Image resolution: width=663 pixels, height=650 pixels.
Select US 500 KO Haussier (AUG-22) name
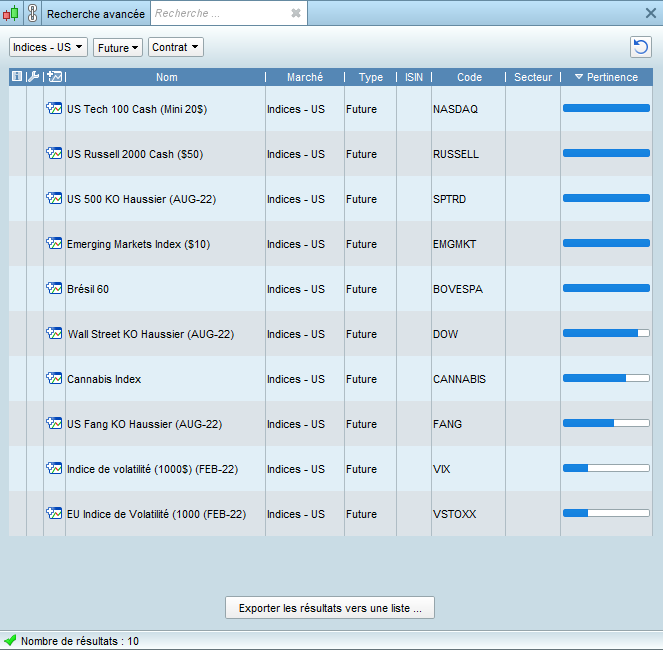pos(141,199)
